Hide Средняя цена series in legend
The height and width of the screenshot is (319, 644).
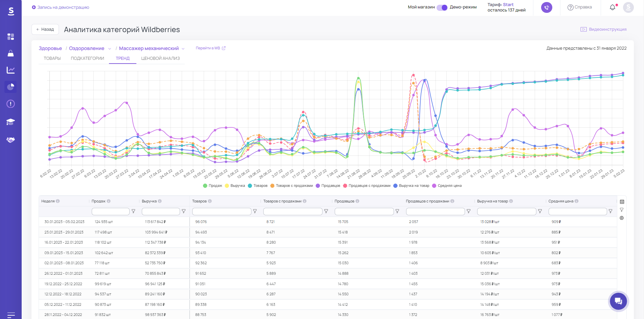(447, 186)
